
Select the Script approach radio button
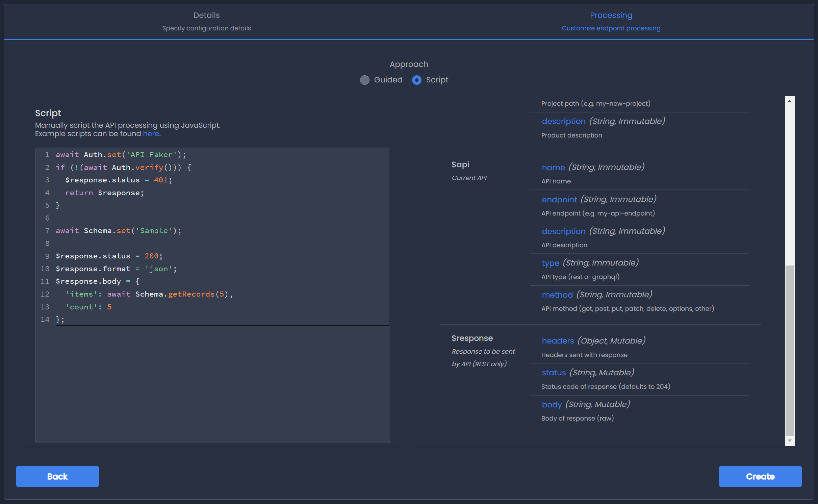416,80
